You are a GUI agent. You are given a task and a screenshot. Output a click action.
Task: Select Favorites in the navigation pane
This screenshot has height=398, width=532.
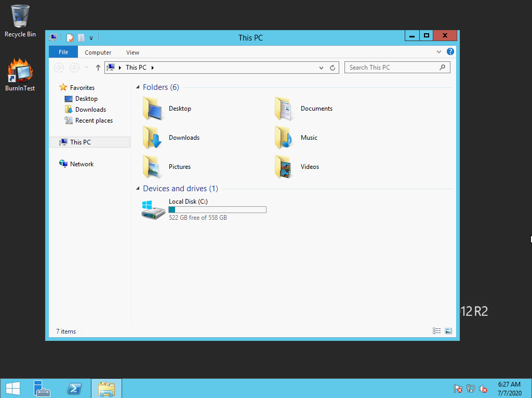pyautogui.click(x=82, y=87)
